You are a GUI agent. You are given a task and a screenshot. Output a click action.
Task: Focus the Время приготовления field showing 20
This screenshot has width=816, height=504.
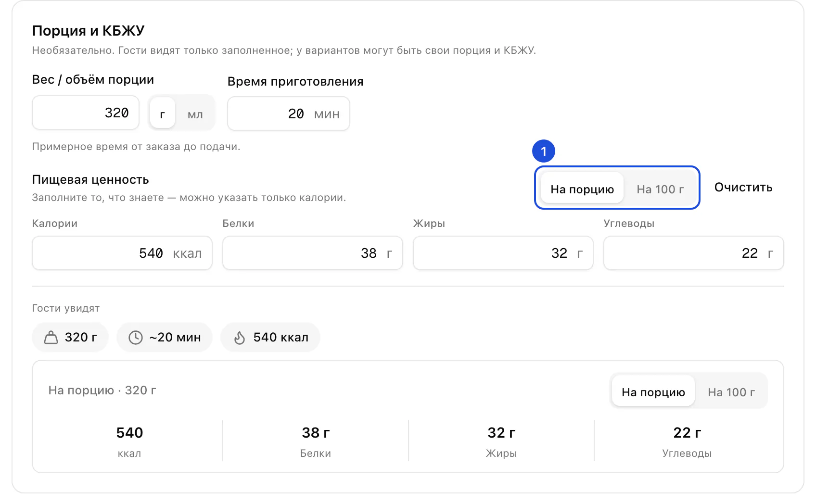tap(289, 113)
